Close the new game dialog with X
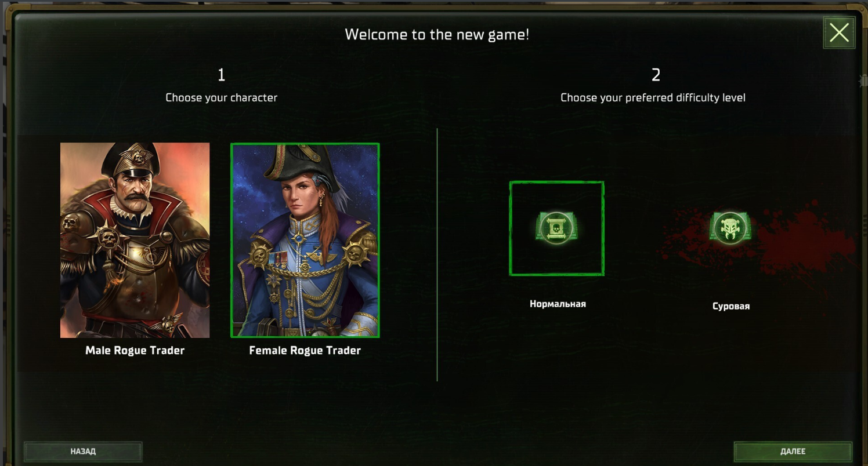The height and width of the screenshot is (466, 868). pos(839,33)
